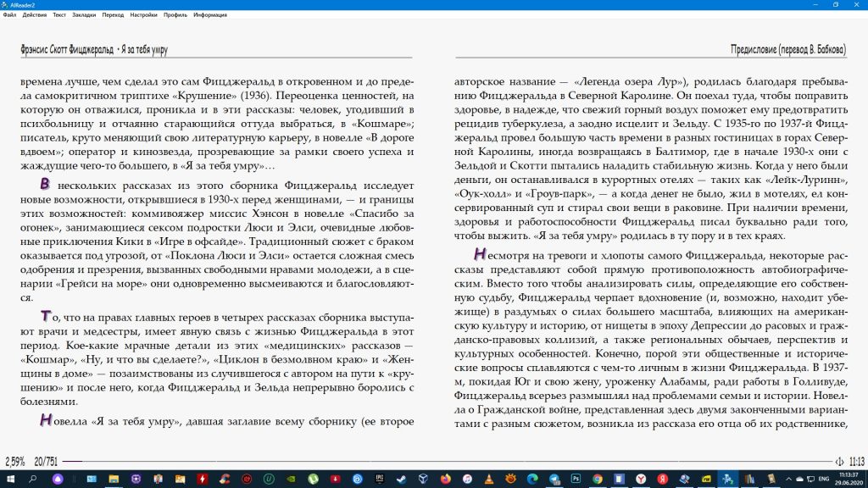The width and height of the screenshot is (868, 488).
Task: Open the Закладки menu
Action: coord(84,14)
